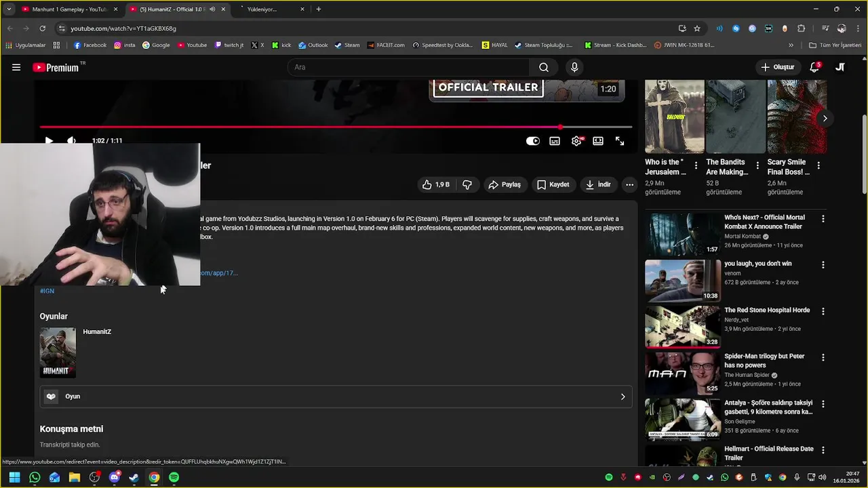Open options for Mortal Kombat X video
Image resolution: width=868 pixels, height=488 pixels.
(x=823, y=219)
